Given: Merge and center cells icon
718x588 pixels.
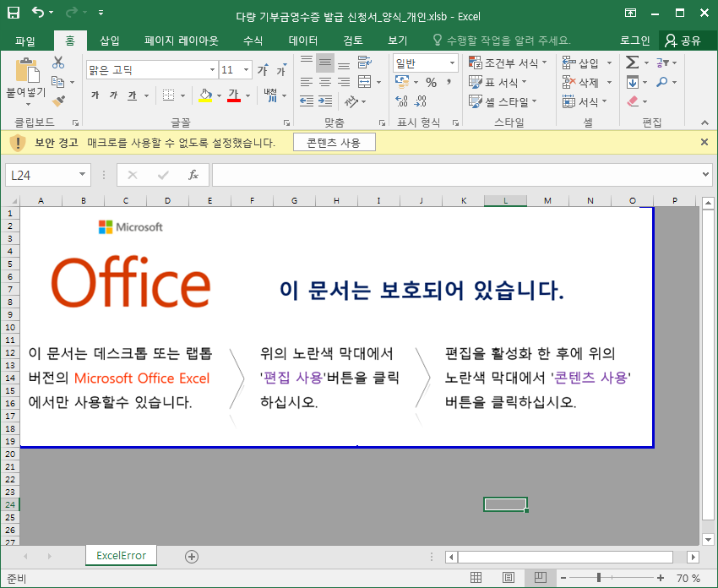Looking at the screenshot, I should pos(365,82).
